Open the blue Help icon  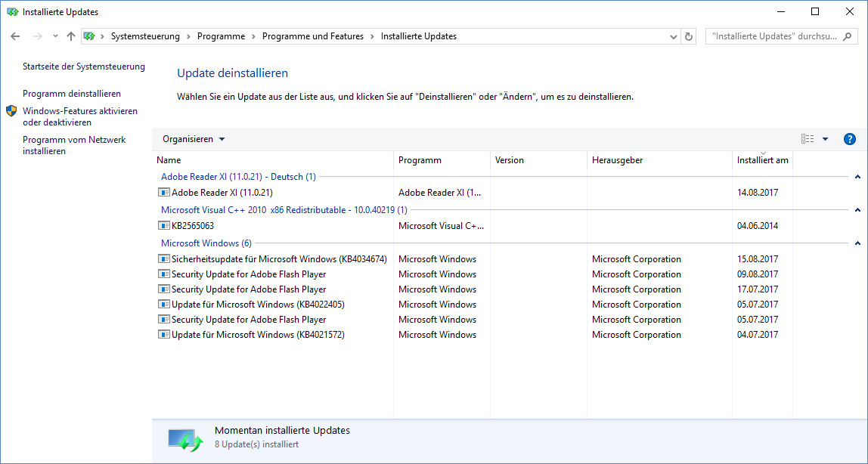850,139
